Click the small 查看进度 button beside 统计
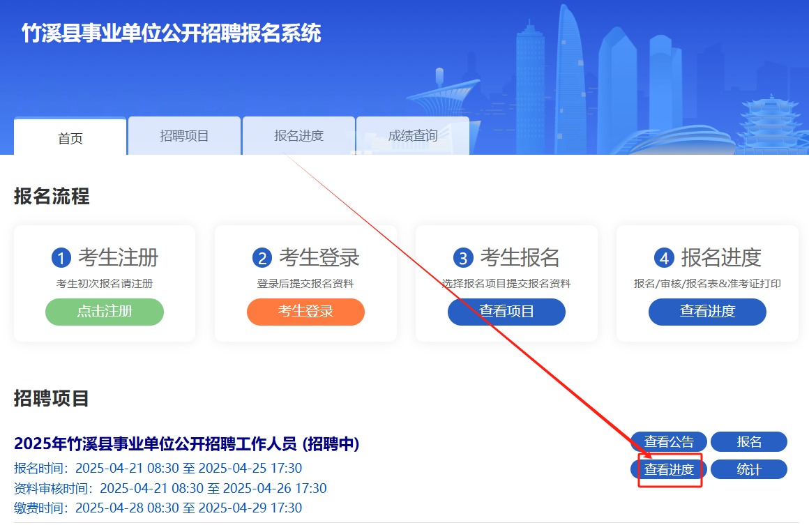 pyautogui.click(x=669, y=469)
